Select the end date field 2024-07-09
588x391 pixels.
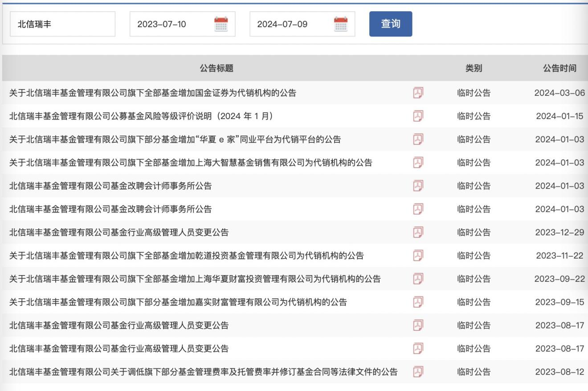(x=302, y=24)
